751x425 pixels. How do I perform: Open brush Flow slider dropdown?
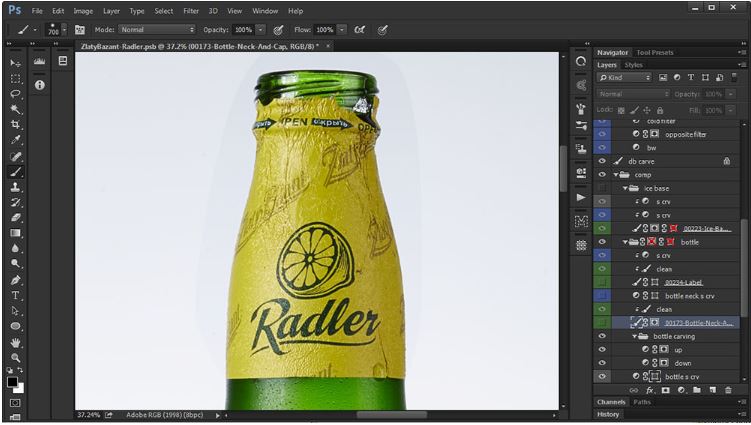click(342, 30)
